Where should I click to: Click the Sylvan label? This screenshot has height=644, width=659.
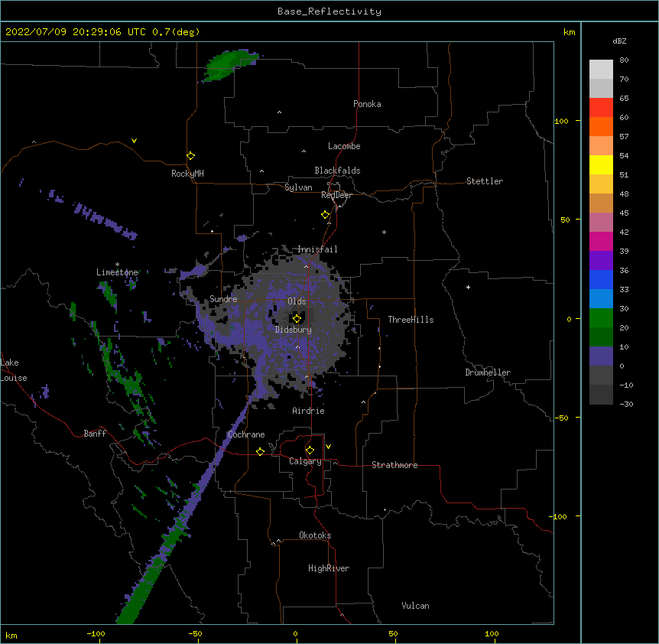[x=298, y=187]
